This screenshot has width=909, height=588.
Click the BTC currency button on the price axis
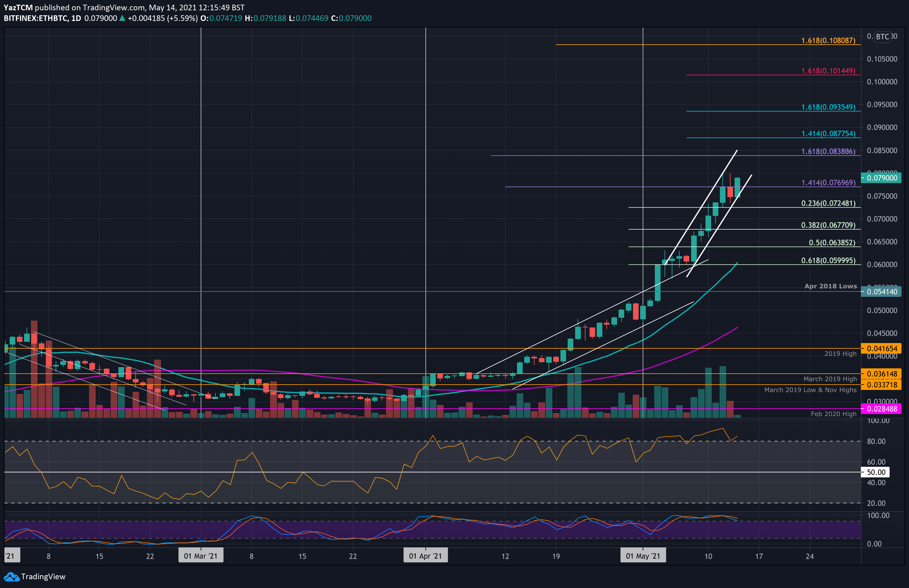click(883, 37)
